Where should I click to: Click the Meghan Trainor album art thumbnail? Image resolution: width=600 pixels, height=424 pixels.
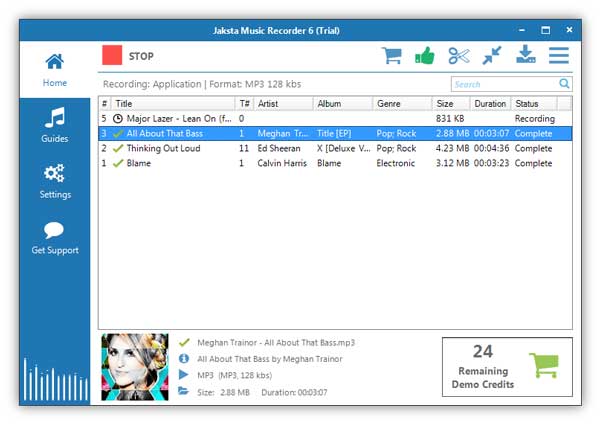coord(135,367)
